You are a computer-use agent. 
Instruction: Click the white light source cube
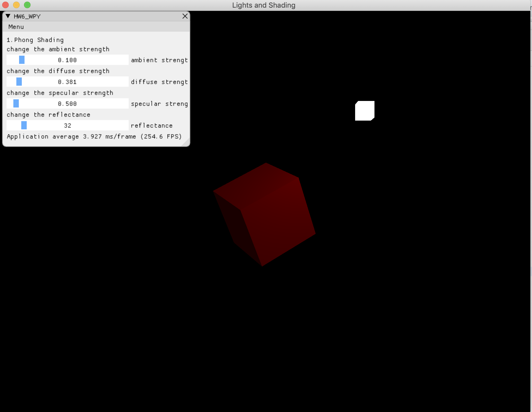[x=365, y=111]
